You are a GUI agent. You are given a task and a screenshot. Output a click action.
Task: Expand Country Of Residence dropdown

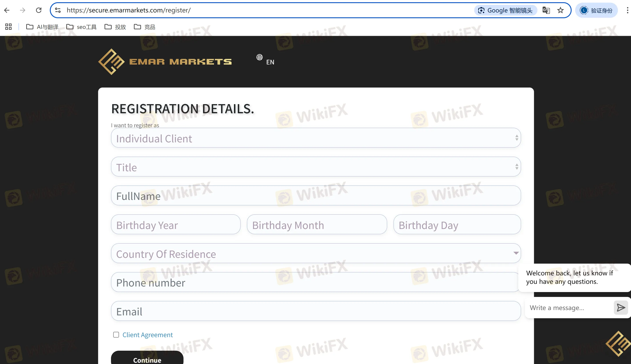coord(316,253)
